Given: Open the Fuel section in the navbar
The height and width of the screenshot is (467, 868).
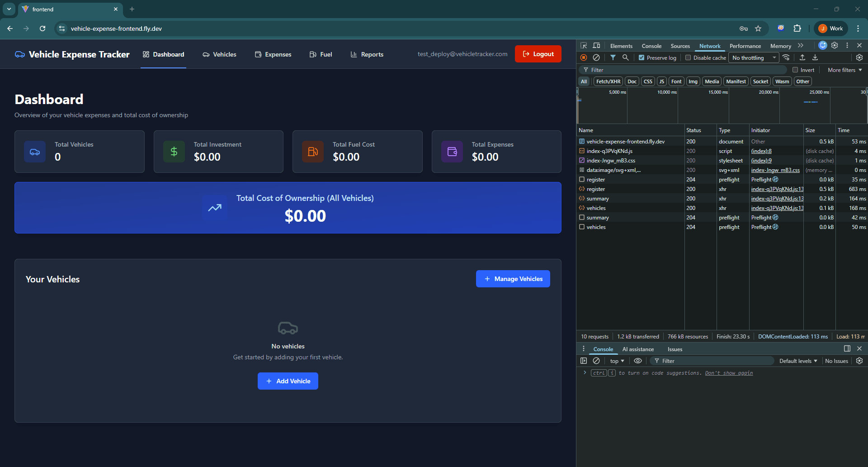Looking at the screenshot, I should pos(321,54).
